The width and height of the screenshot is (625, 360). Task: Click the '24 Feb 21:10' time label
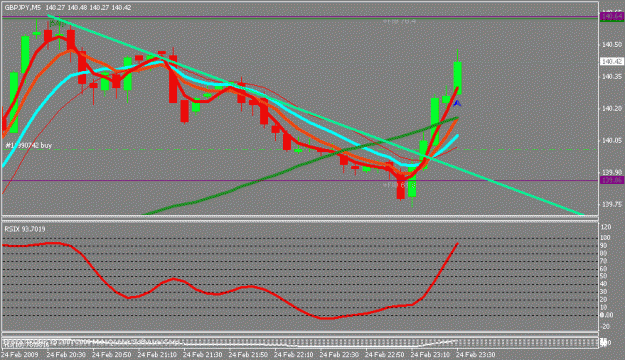157,354
